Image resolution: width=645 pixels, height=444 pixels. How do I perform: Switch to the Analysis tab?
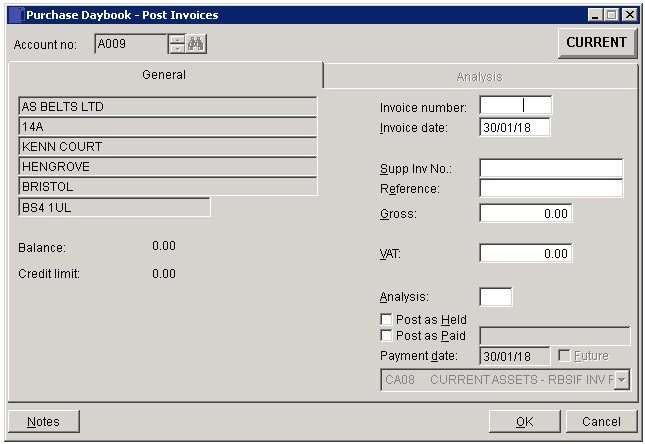point(480,77)
